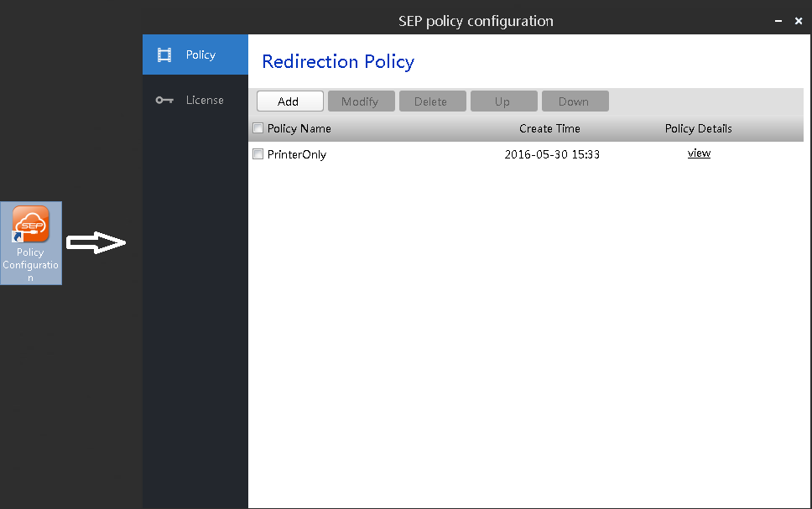Minimize the SEP policy configuration window

click(778, 21)
